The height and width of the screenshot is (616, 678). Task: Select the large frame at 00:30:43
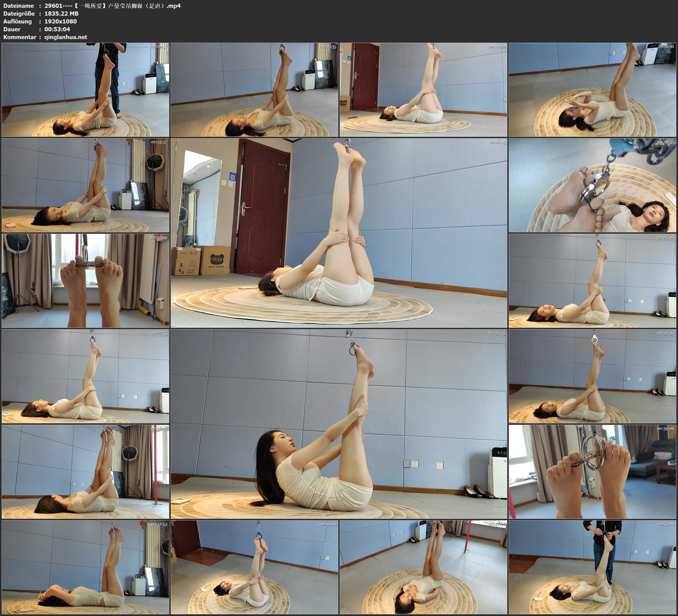click(339, 424)
